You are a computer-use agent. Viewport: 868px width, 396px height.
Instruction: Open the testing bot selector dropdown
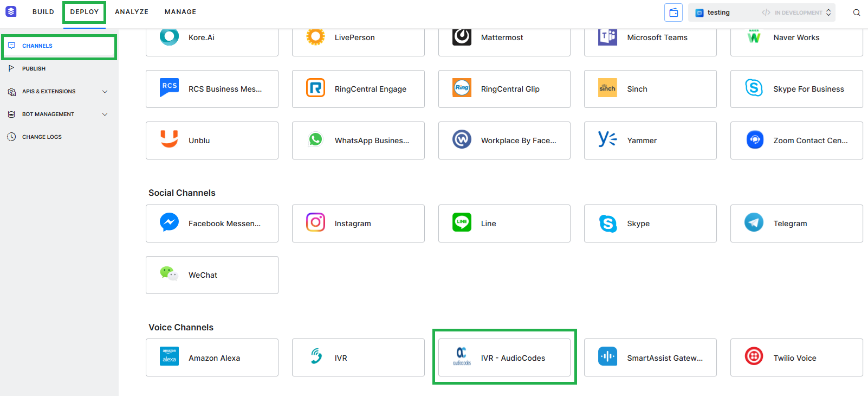pos(762,12)
